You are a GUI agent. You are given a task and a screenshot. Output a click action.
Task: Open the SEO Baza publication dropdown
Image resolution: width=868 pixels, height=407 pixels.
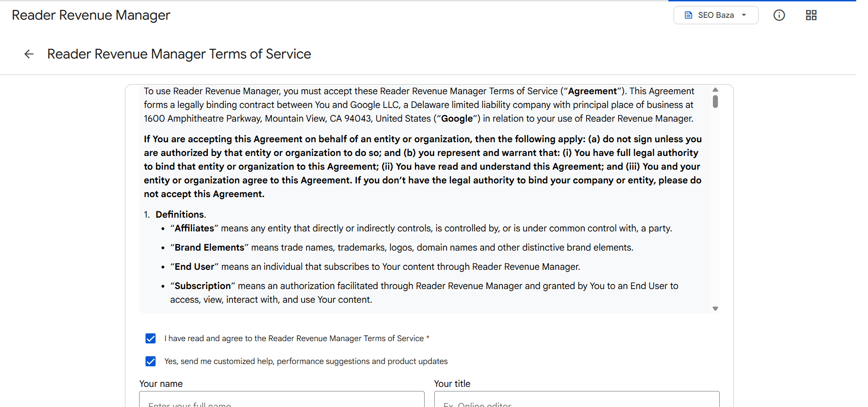click(716, 15)
